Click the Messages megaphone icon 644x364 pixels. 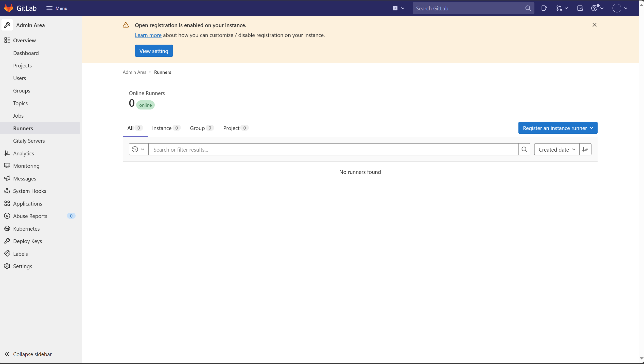pos(7,178)
